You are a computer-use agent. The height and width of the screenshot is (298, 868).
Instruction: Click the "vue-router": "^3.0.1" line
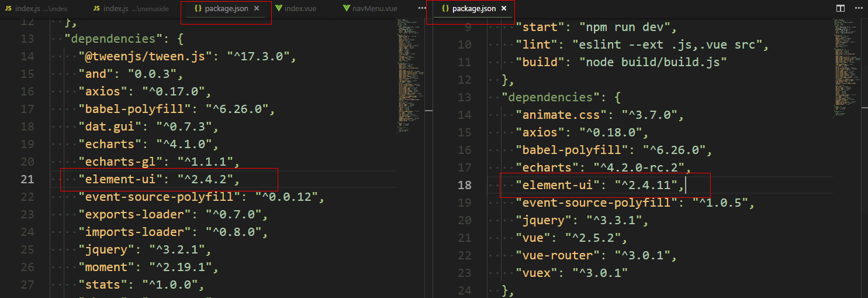(596, 255)
